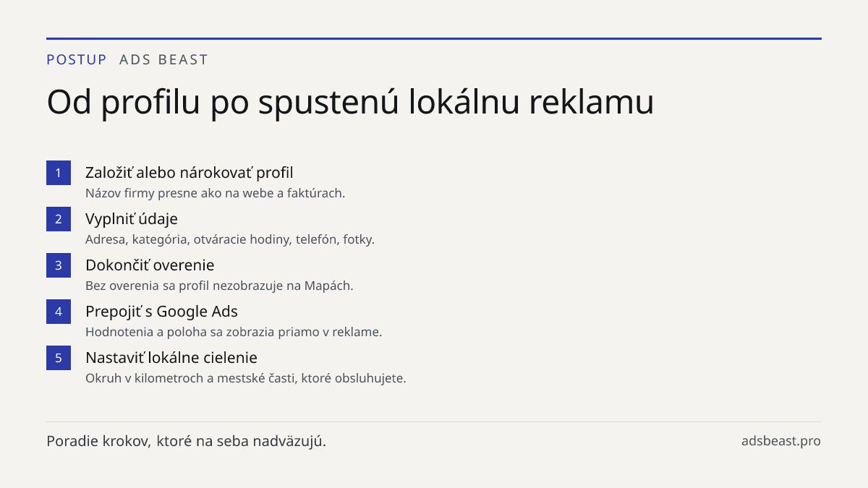Click the footer note 'Poradie krokov, ktoré na seba nadväzujú.'
This screenshot has width=868, height=488.
[x=187, y=441]
